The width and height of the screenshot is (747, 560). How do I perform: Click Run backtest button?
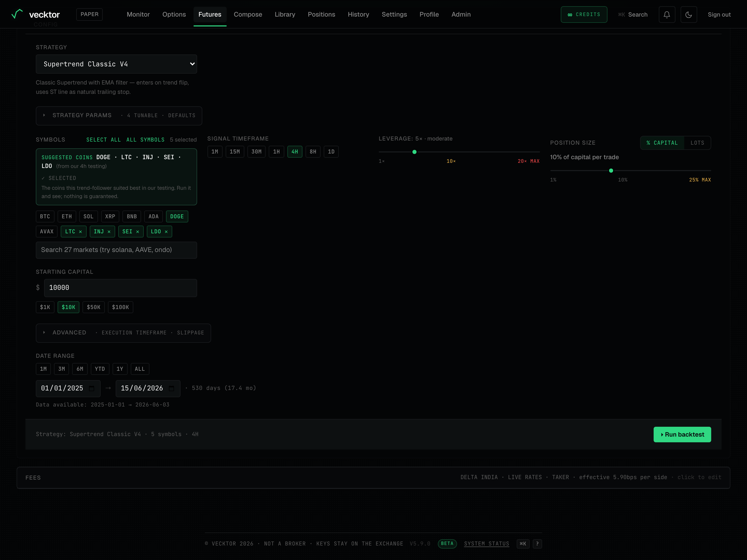[x=682, y=435]
